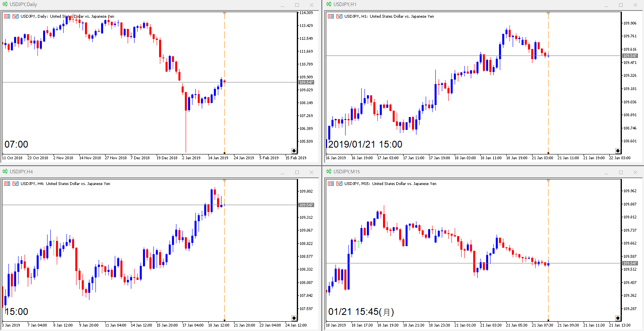Click the 109.547 price label on Daily chart
This screenshot has height=331, width=644.
pos(306,82)
